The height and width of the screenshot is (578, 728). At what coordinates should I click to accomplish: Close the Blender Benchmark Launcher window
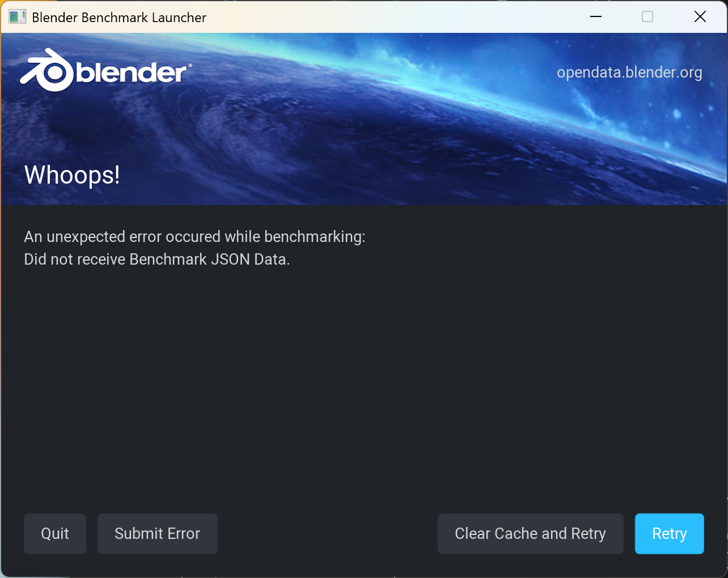coord(700,17)
